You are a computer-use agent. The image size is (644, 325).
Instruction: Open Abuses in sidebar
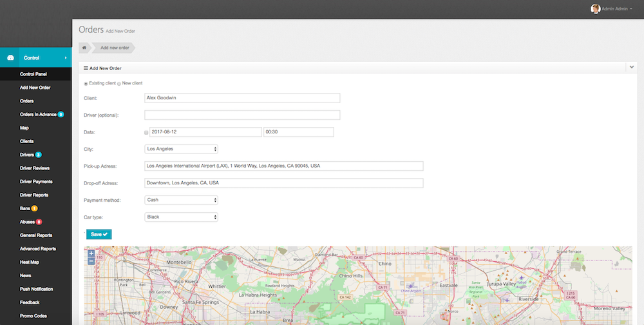tap(27, 222)
